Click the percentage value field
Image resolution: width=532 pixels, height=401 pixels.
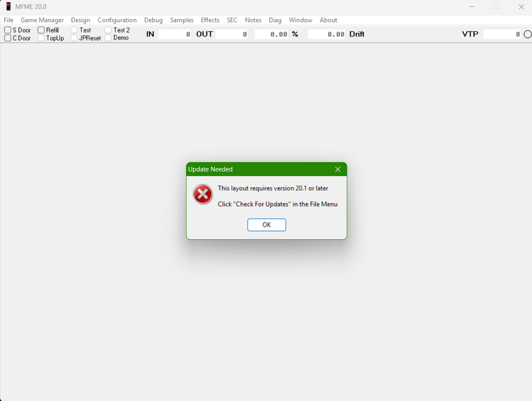pyautogui.click(x=271, y=34)
